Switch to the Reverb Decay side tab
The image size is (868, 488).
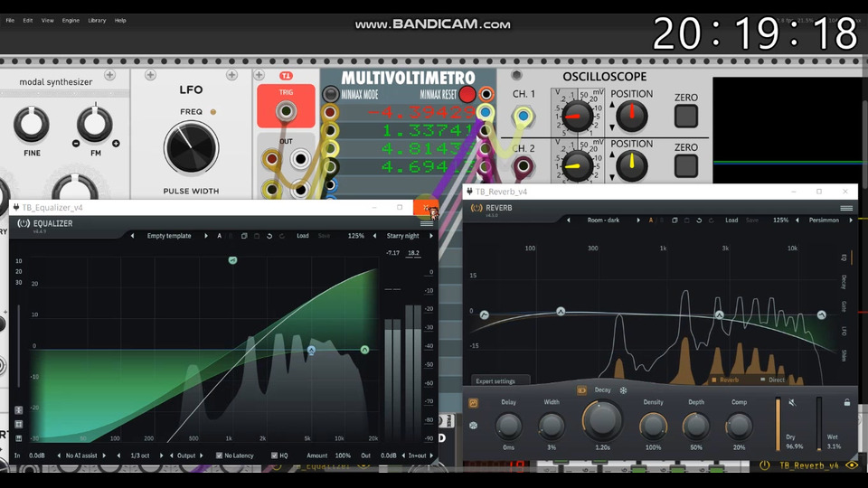844,282
